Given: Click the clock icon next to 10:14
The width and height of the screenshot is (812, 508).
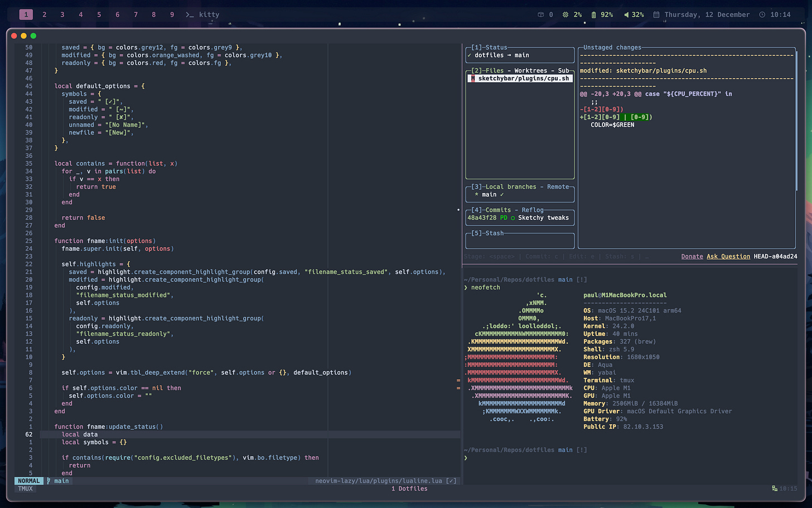Looking at the screenshot, I should click(762, 15).
